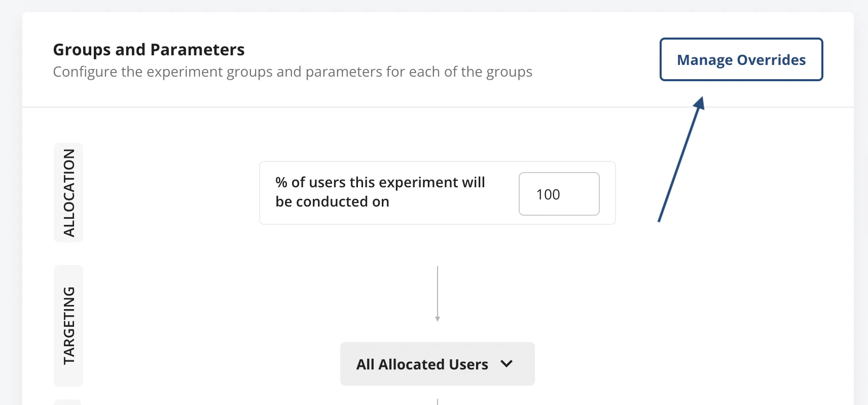Select the experiment allocation percentage field
Image resolution: width=868 pixels, height=405 pixels.
pos(558,194)
